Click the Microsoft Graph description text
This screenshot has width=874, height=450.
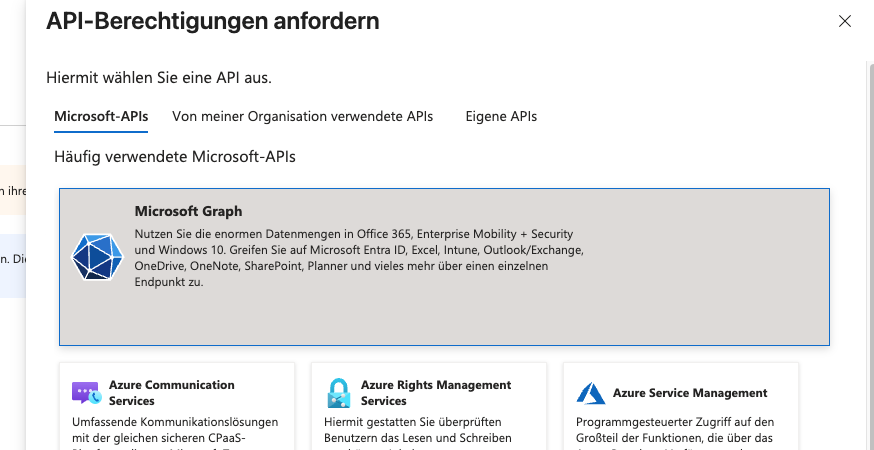358,258
